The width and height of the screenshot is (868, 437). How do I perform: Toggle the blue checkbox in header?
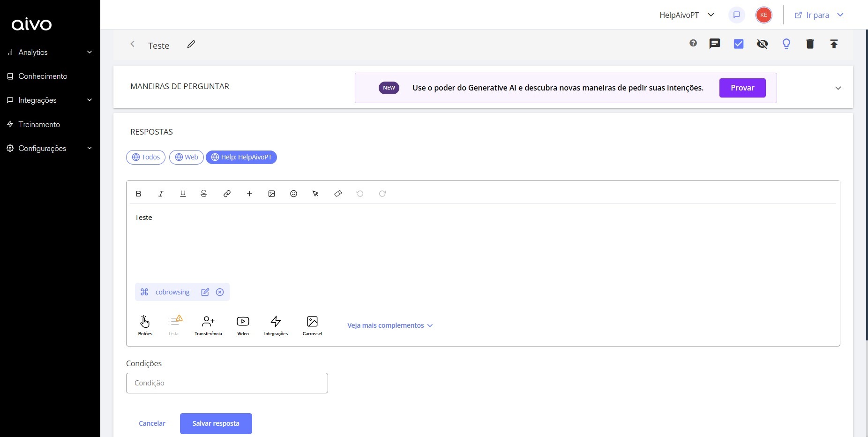pos(739,44)
